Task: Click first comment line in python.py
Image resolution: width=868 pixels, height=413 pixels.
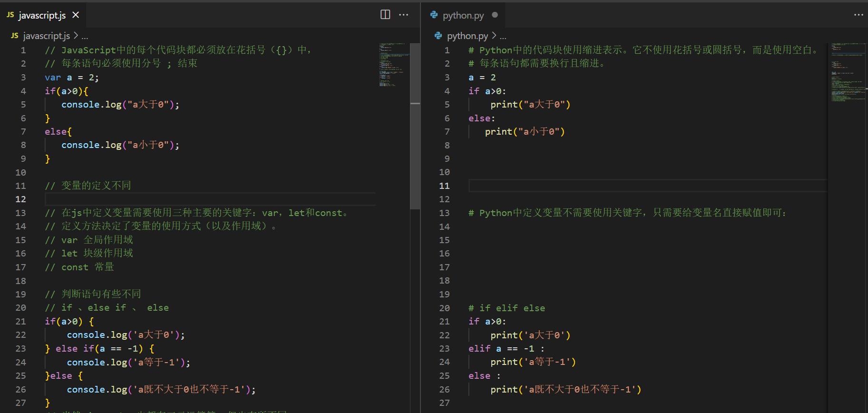Action: tap(644, 50)
